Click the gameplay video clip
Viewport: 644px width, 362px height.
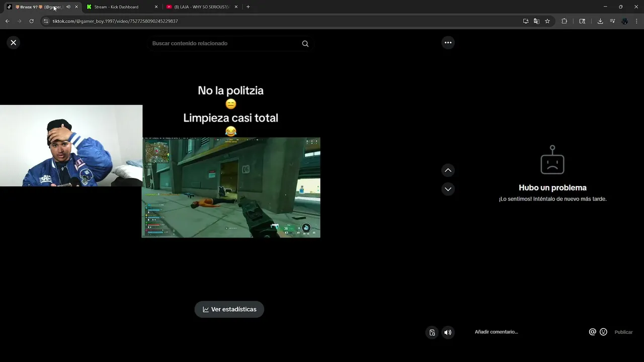tap(231, 187)
